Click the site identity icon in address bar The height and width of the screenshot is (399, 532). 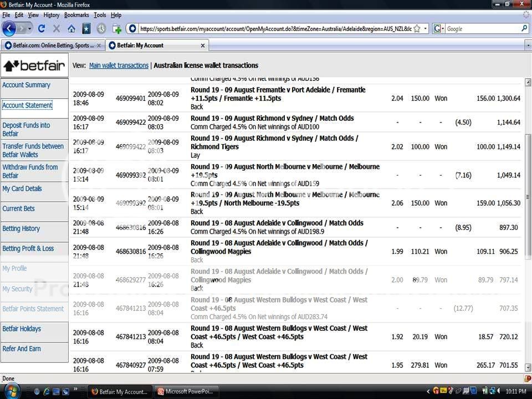click(x=132, y=28)
